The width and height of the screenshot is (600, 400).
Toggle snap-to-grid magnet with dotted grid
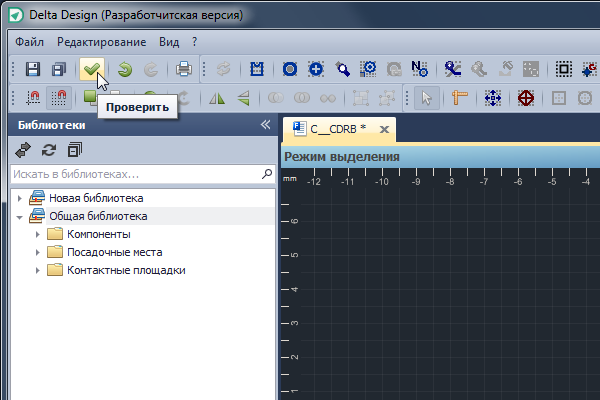point(59,98)
